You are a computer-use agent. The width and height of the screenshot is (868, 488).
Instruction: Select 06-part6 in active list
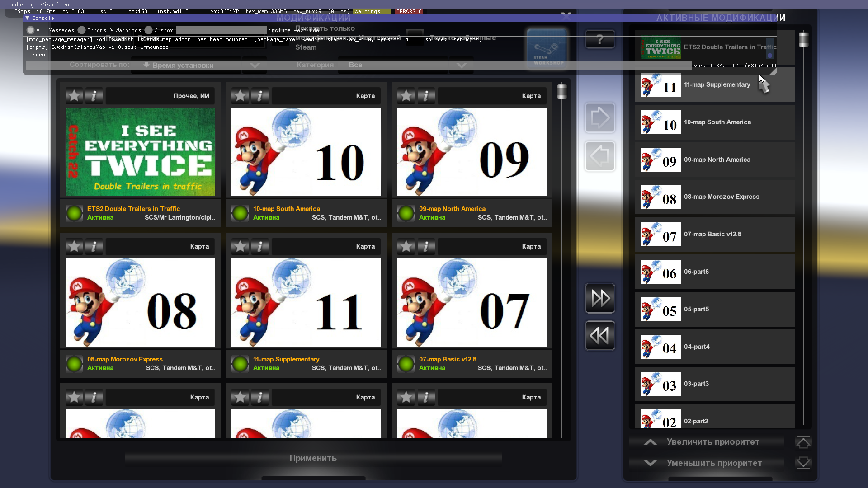pos(715,272)
